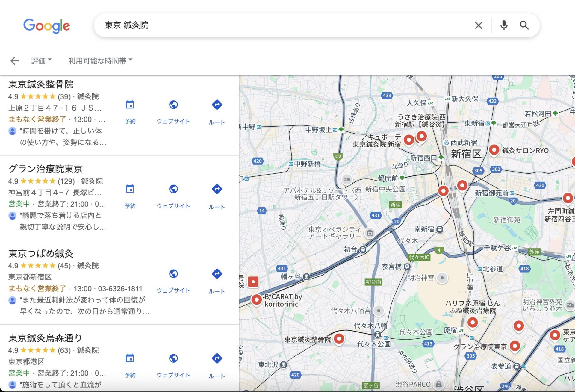
Task: Open the ウェブサイト globe icon for 東京つばめ鍼灸
Action: coord(173,274)
